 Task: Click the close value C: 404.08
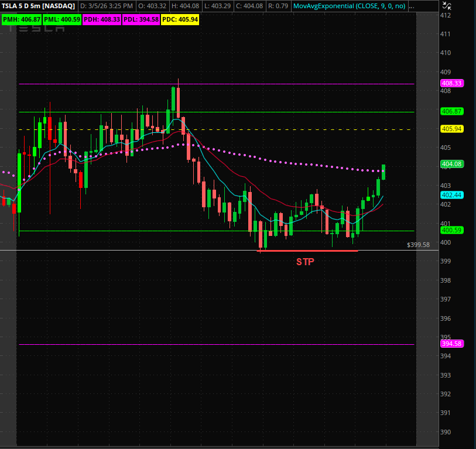point(249,6)
